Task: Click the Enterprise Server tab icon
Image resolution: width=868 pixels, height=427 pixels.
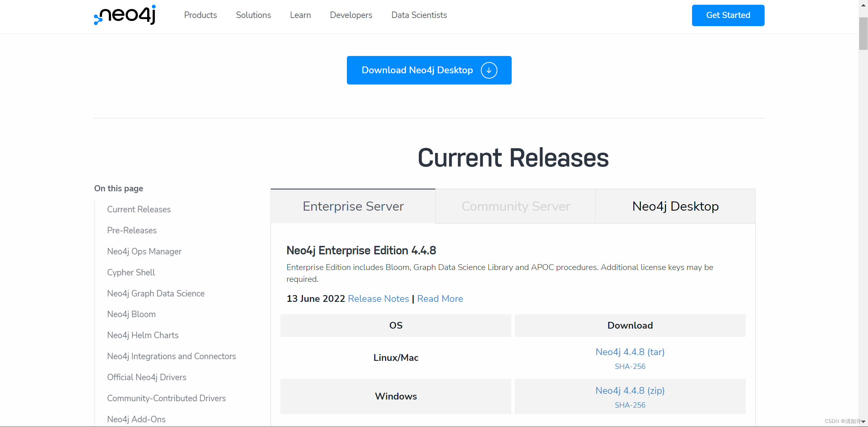Action: [353, 206]
